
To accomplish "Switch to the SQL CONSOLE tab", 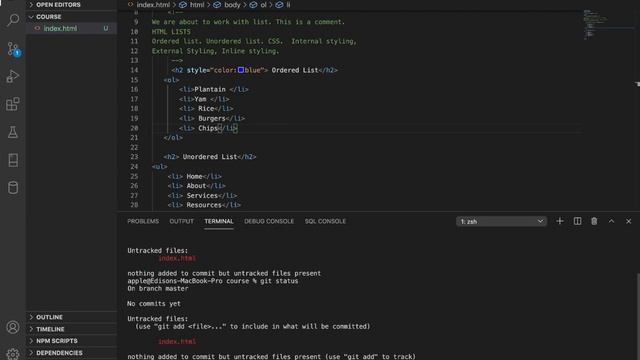I will pos(325,221).
